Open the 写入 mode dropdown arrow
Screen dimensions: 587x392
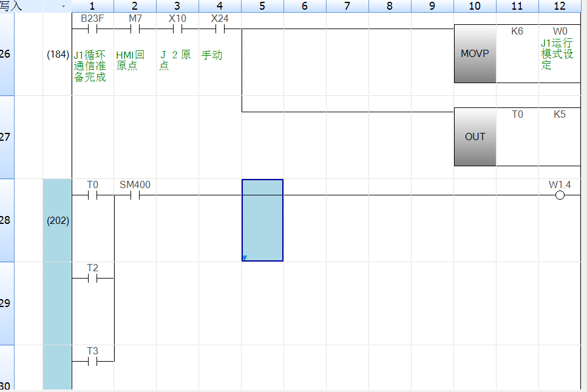coord(63,6)
